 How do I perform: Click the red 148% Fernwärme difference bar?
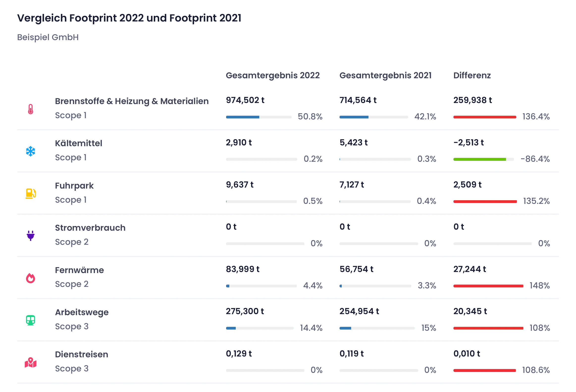point(488,286)
